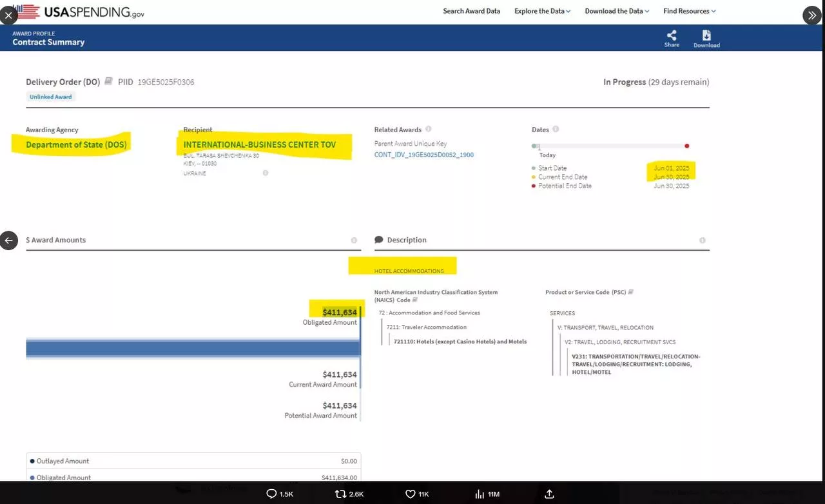Click the Download icon in header
The width and height of the screenshot is (825, 504).
click(x=706, y=36)
